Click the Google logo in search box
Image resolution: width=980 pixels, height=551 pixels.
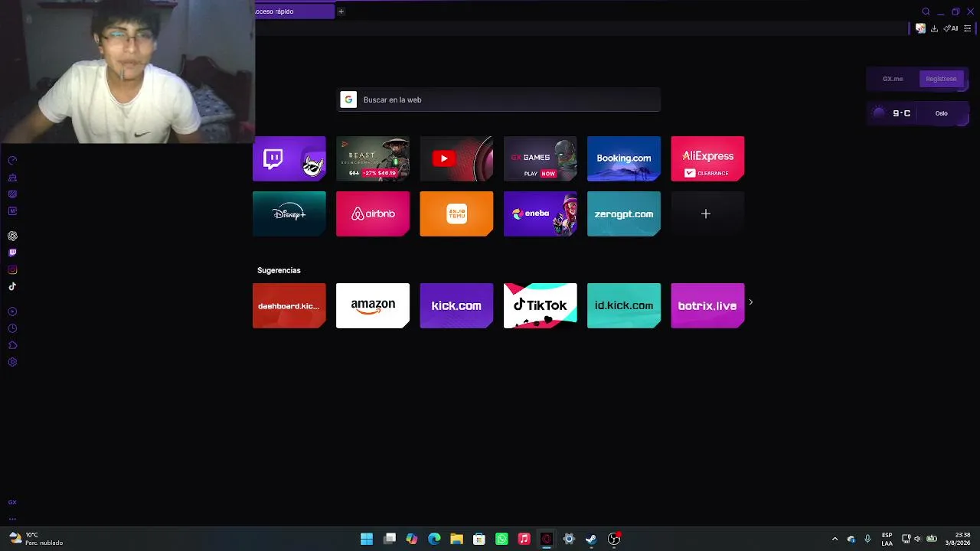[x=348, y=99]
